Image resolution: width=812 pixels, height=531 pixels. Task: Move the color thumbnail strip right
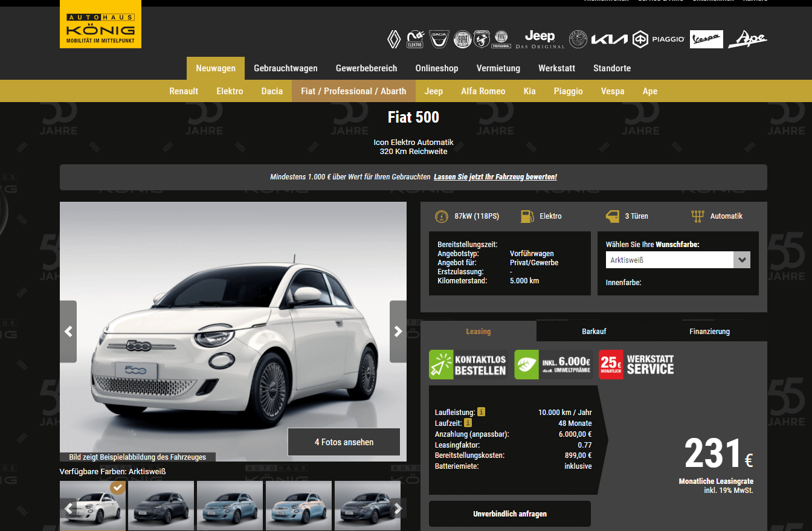coord(398,509)
